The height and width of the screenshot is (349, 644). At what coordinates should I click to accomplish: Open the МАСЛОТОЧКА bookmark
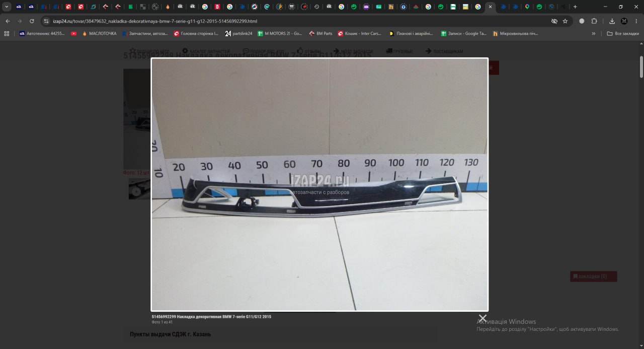[x=99, y=33]
